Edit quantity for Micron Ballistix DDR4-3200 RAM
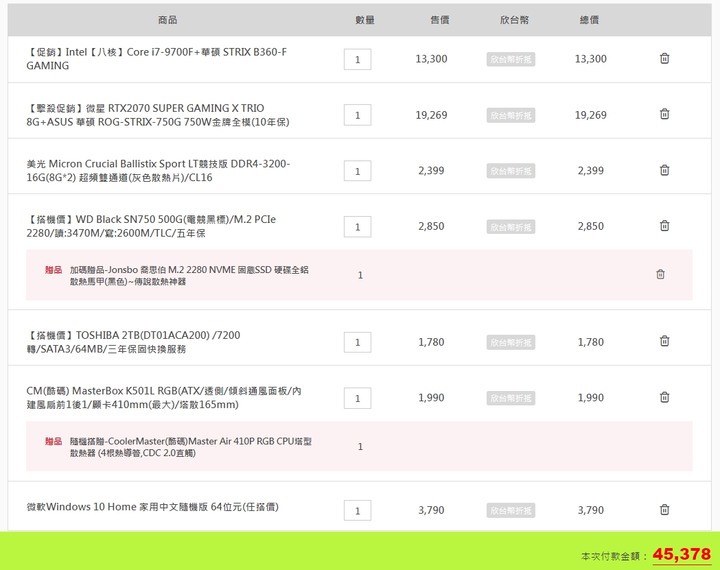The image size is (720, 570). click(357, 171)
